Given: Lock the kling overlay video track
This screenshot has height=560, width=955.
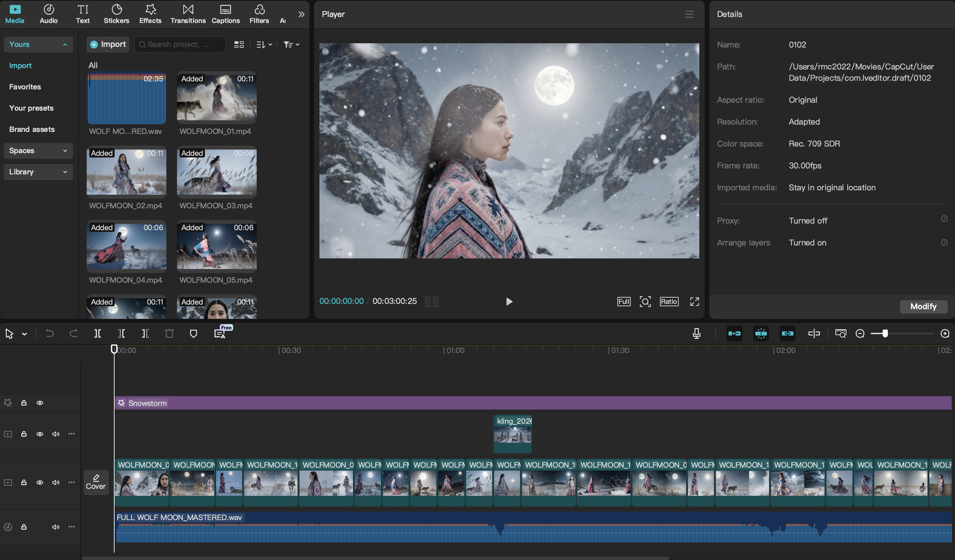Looking at the screenshot, I should click(24, 434).
